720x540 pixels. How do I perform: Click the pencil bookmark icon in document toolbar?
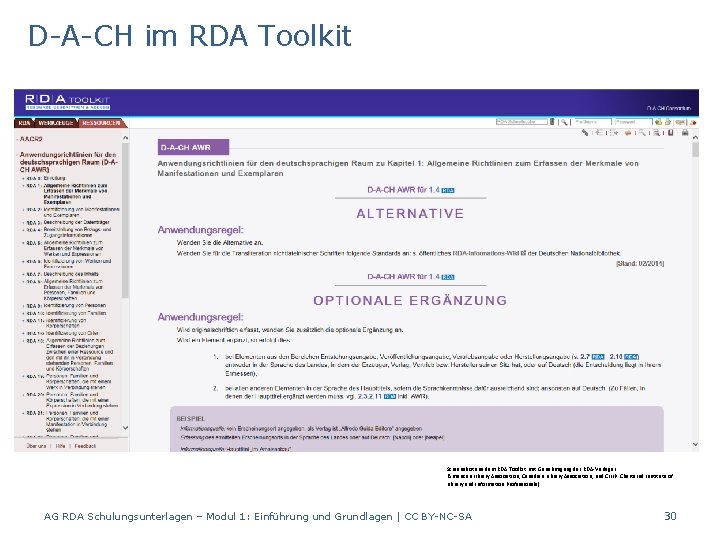[585, 133]
